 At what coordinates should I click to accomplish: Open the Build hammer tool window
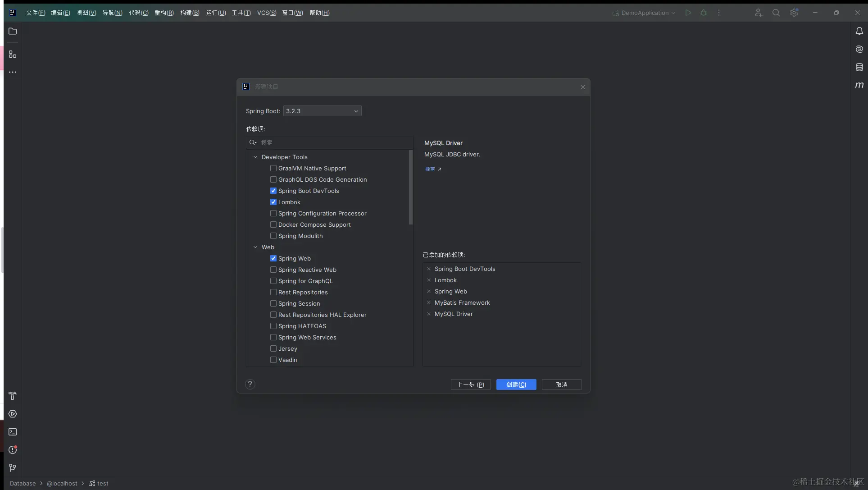[13, 396]
